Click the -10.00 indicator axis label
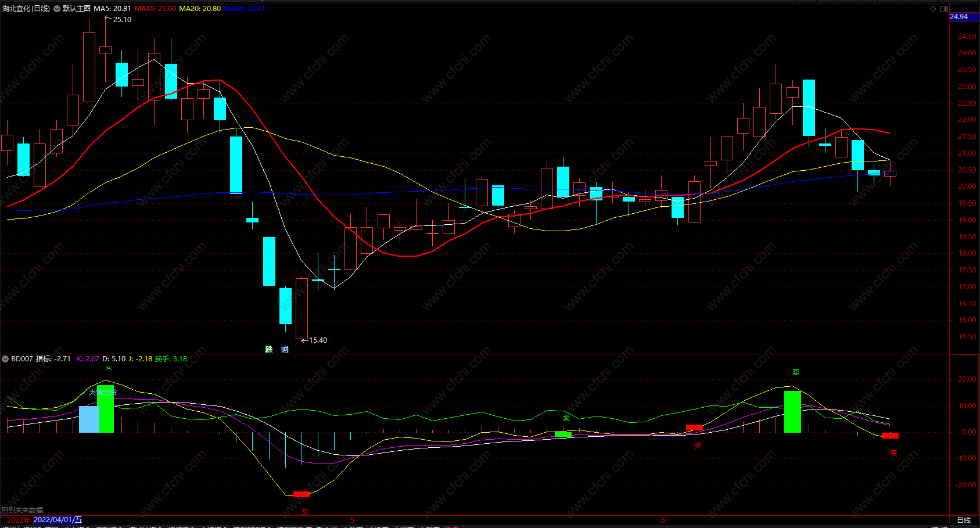The width and height of the screenshot is (980, 528). click(966, 458)
